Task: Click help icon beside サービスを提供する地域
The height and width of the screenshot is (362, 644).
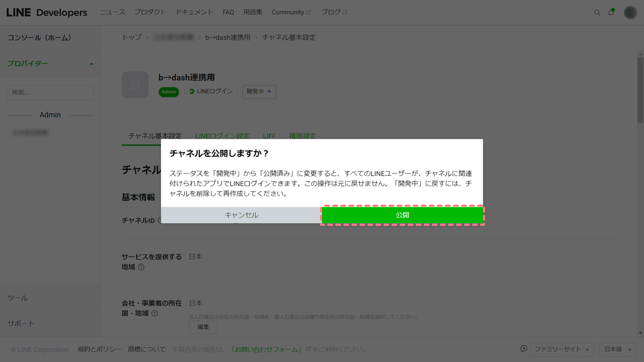Action: pos(141,267)
